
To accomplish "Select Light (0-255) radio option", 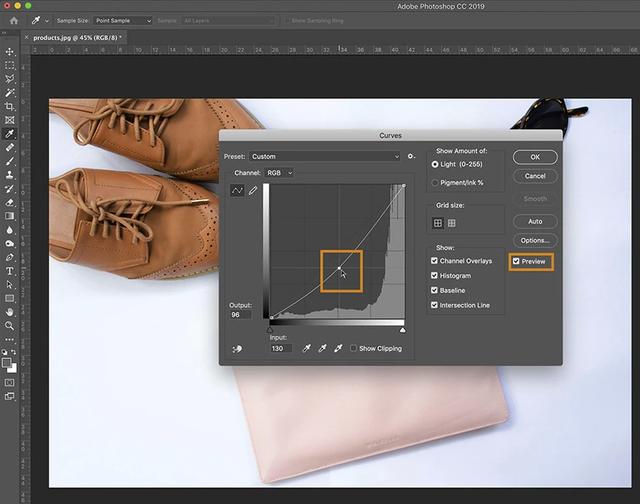I will pos(435,164).
